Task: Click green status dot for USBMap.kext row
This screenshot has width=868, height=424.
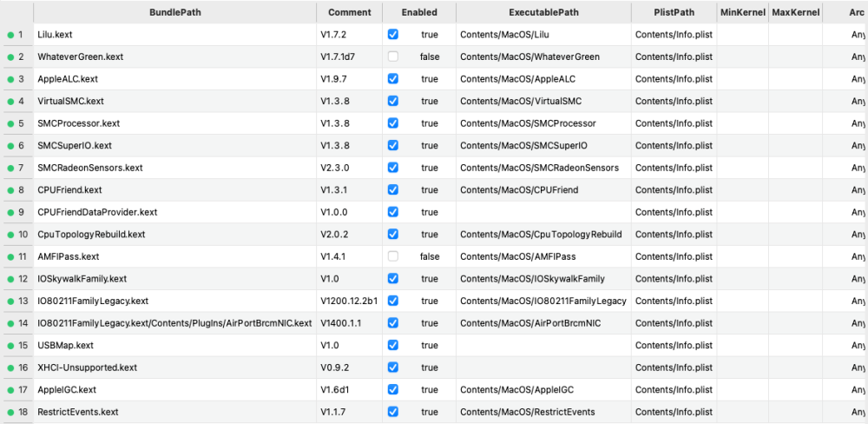Action: (10, 345)
